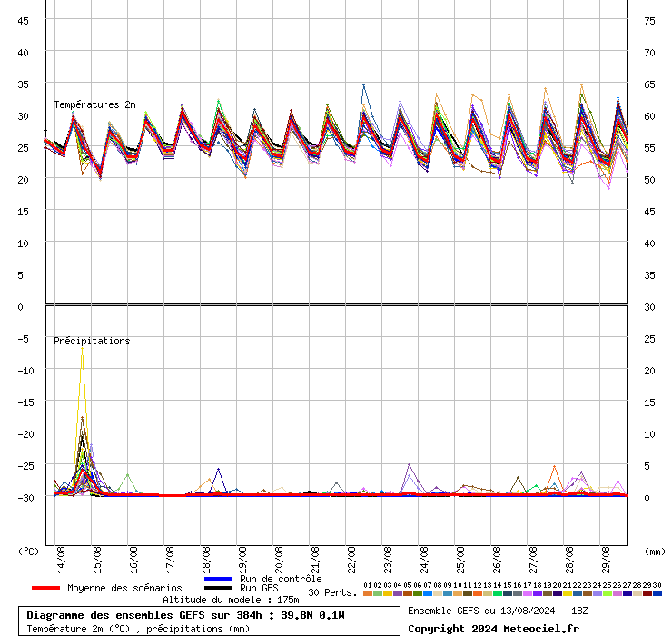The image size is (672, 636).
Task: Click the black Run GFS legend line
Action: 218,588
